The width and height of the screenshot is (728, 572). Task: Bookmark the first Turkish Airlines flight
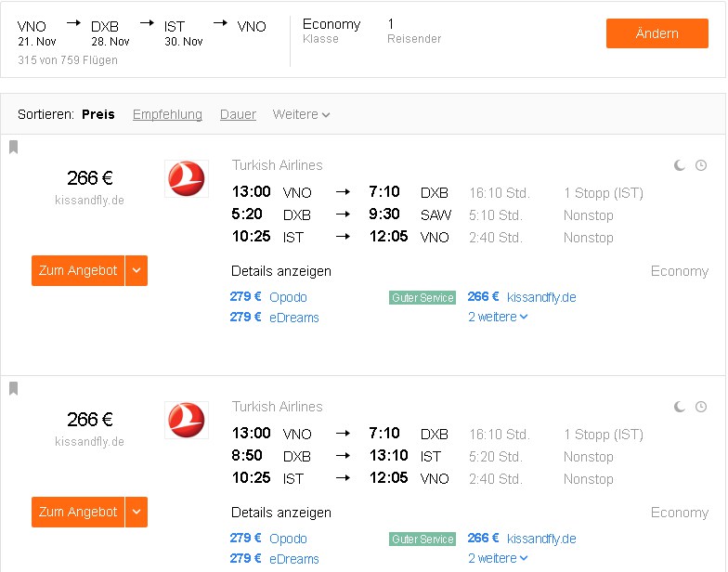pyautogui.click(x=13, y=147)
